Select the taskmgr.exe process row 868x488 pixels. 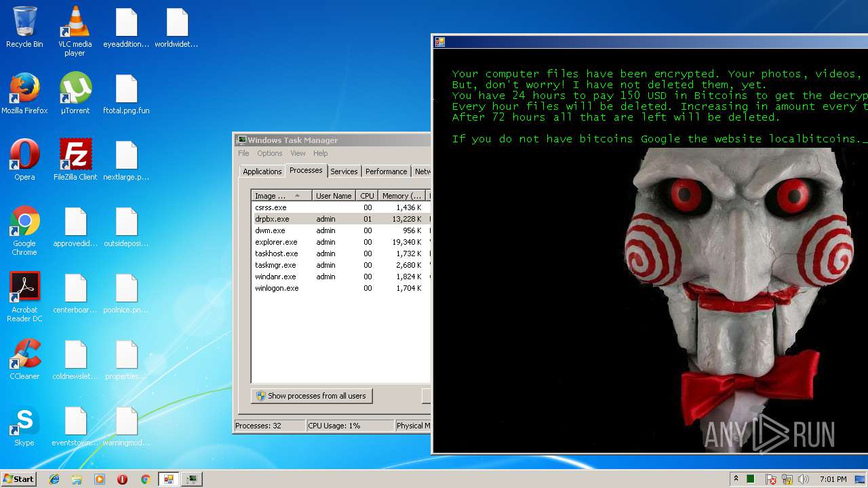341,265
